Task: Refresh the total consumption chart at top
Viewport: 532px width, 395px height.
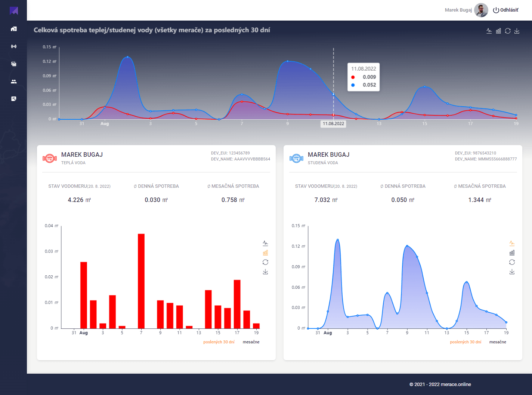Action: tap(508, 31)
